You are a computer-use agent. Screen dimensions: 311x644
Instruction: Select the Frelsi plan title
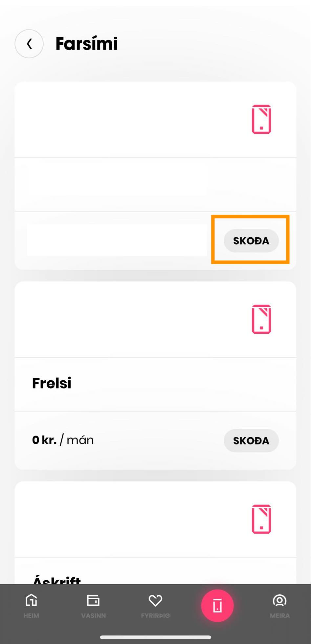pos(52,383)
